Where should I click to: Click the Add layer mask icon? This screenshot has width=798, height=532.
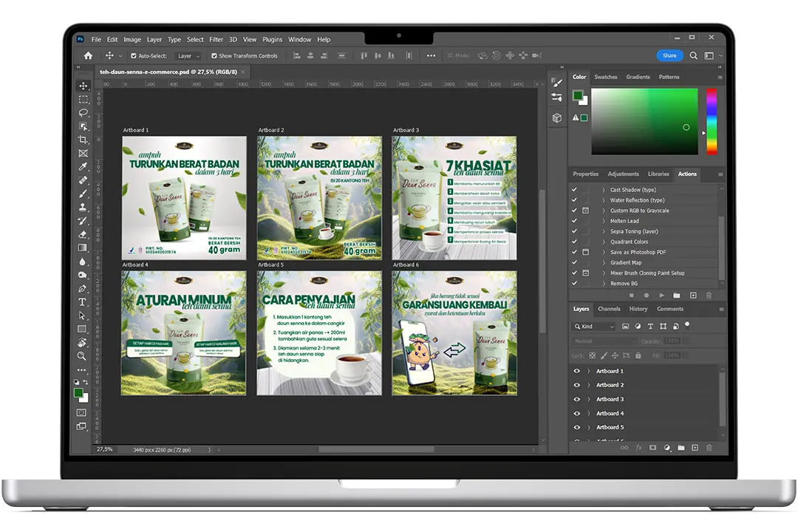tap(653, 448)
